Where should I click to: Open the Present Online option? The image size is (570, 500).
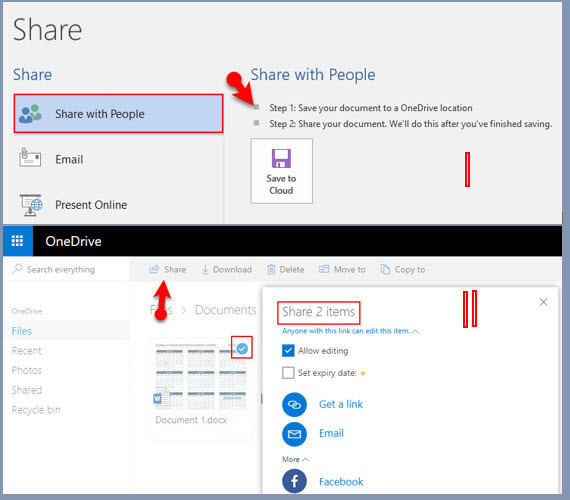click(118, 204)
